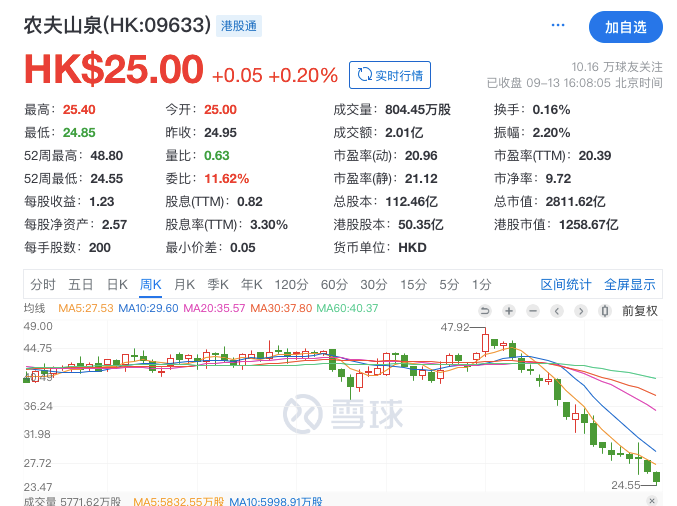Screen dimensions: 677x506
Task: Select the 周K chart tab
Action: 150,285
